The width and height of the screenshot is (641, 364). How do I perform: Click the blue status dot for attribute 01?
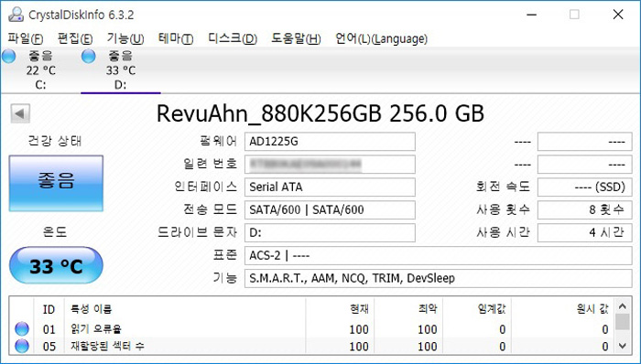(x=22, y=329)
